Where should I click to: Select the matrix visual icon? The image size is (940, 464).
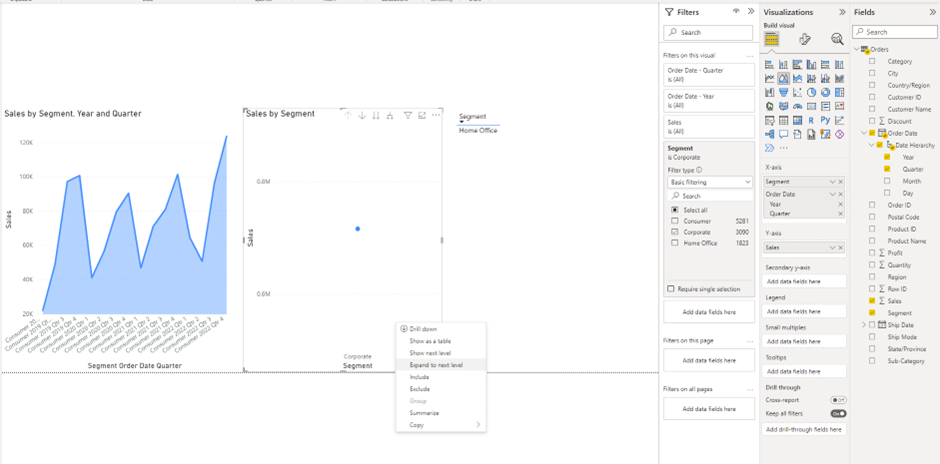pyautogui.click(x=797, y=120)
